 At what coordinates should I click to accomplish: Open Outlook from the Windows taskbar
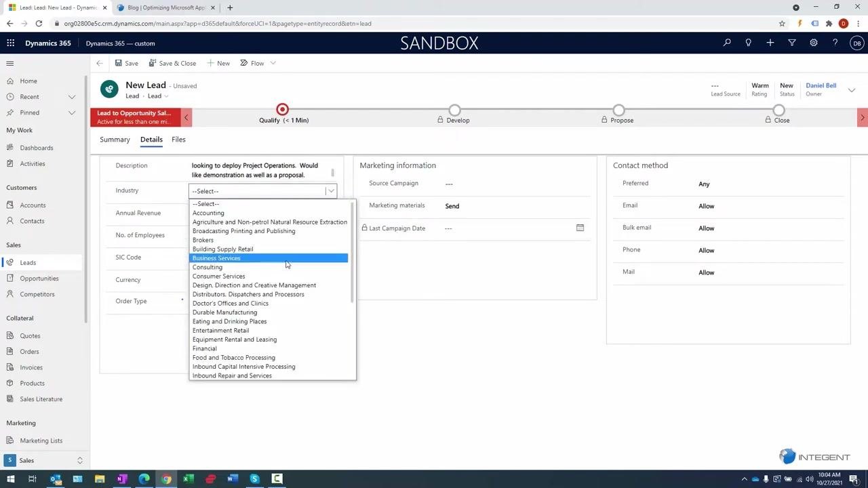pyautogui.click(x=56, y=479)
